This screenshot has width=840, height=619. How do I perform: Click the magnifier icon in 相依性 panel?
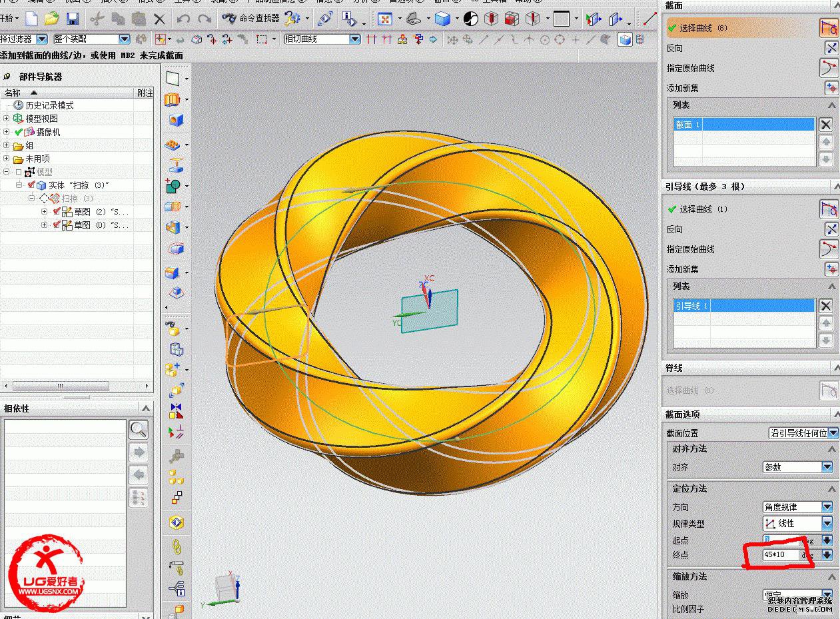pos(139,429)
